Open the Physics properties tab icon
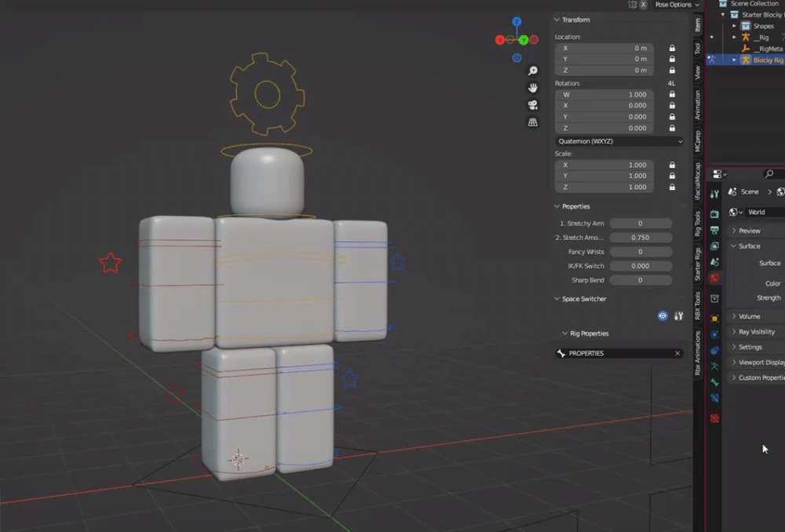 coord(714,333)
